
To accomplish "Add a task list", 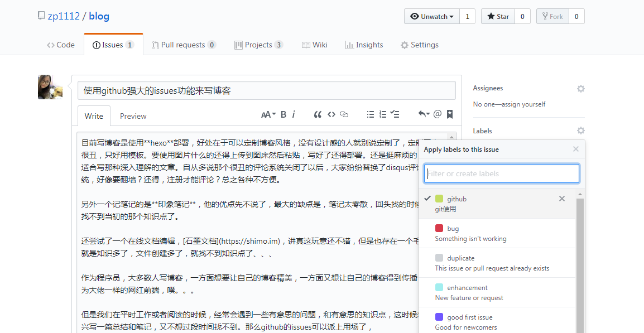I will tap(395, 114).
